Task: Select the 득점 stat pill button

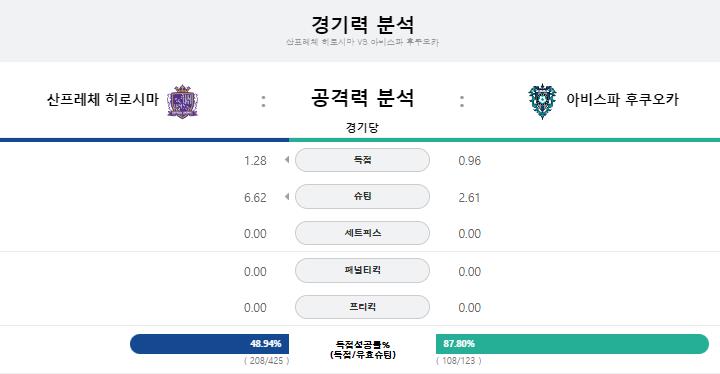Action: click(362, 160)
